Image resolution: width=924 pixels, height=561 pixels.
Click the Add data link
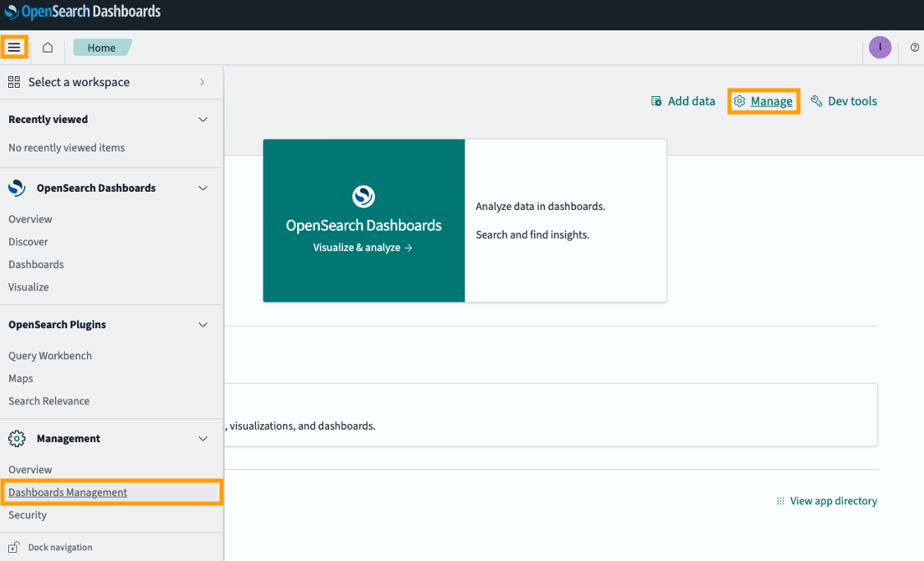pos(691,101)
